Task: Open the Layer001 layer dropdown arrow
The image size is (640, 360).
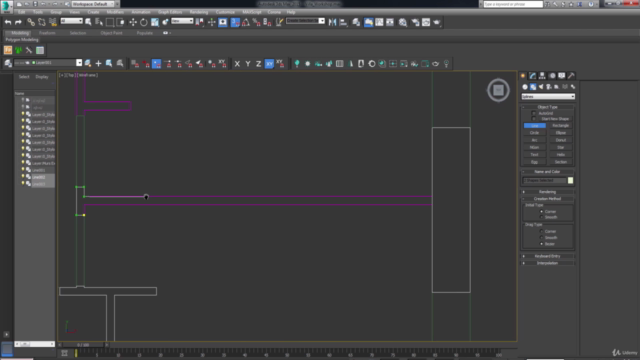Action: [79, 63]
